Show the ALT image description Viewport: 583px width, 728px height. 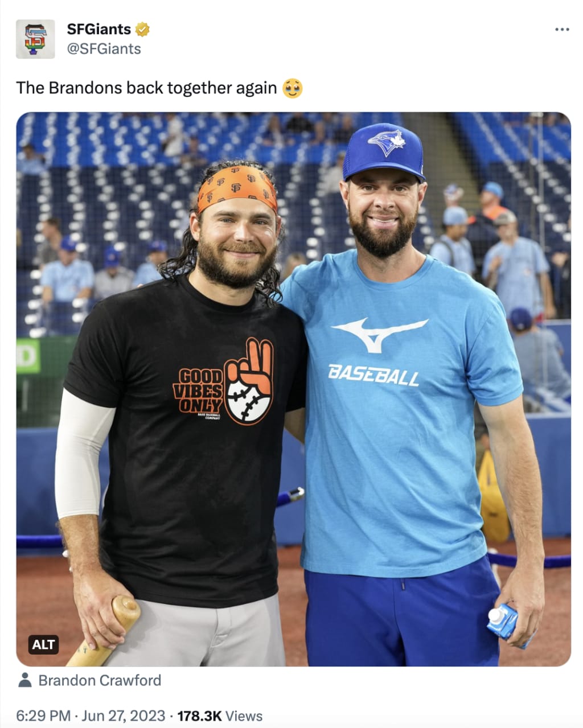click(43, 644)
